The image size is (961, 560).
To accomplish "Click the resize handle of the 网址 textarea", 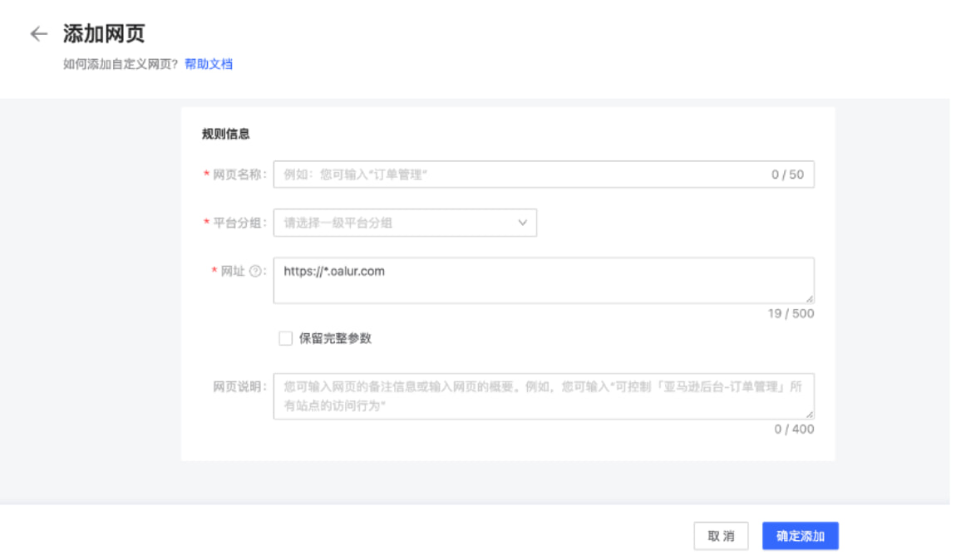I will click(x=810, y=299).
